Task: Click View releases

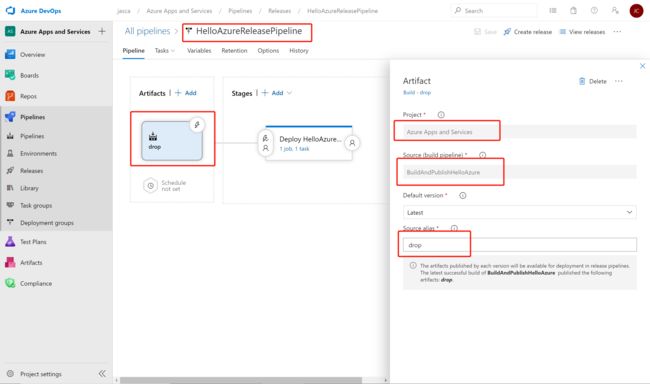Action: (x=582, y=32)
